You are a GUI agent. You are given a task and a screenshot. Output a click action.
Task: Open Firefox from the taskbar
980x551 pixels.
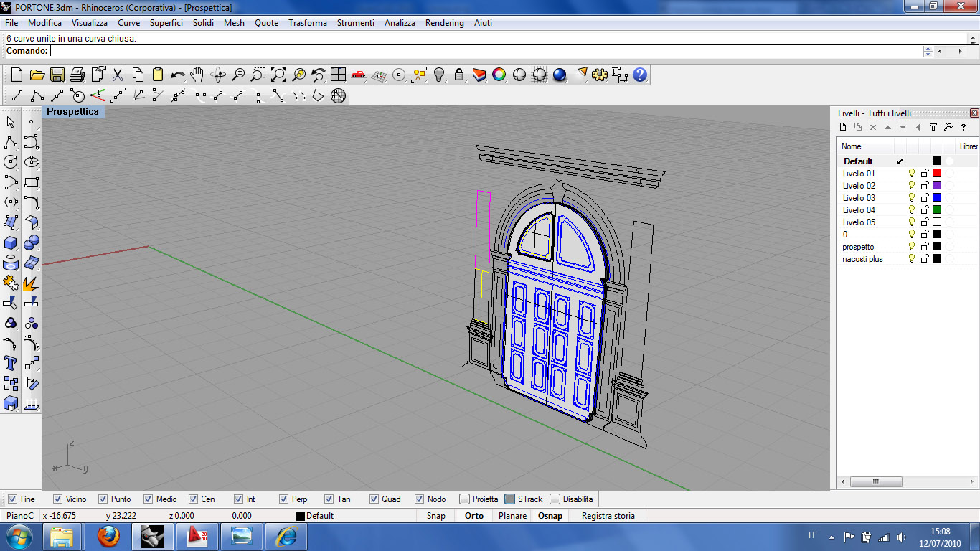[x=109, y=536]
